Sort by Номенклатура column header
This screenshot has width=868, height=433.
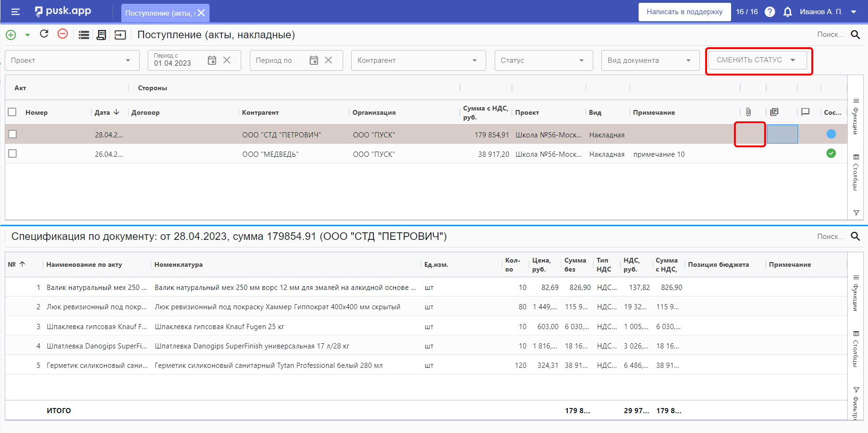pyautogui.click(x=178, y=264)
